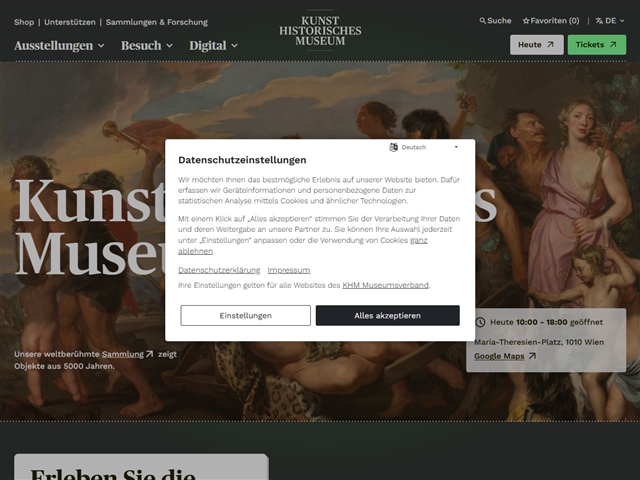Click the language flag icon in the dialog
Viewport: 640px width, 480px height.
tap(393, 147)
